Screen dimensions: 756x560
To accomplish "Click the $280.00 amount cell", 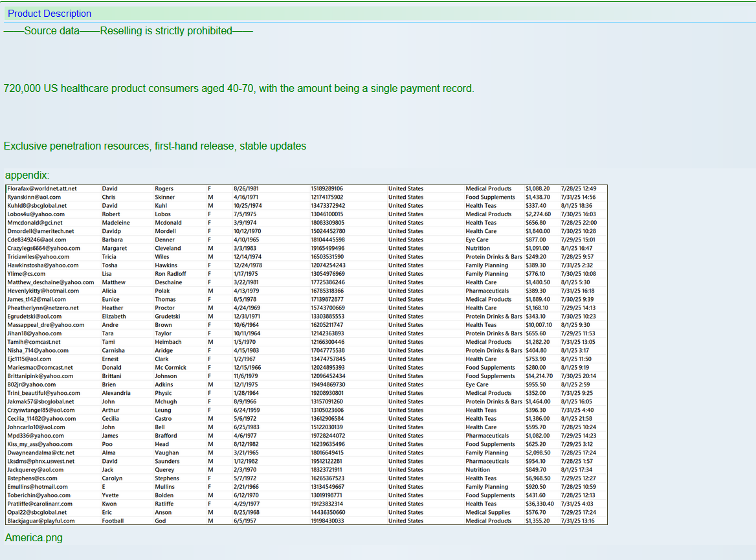I will (x=535, y=368).
